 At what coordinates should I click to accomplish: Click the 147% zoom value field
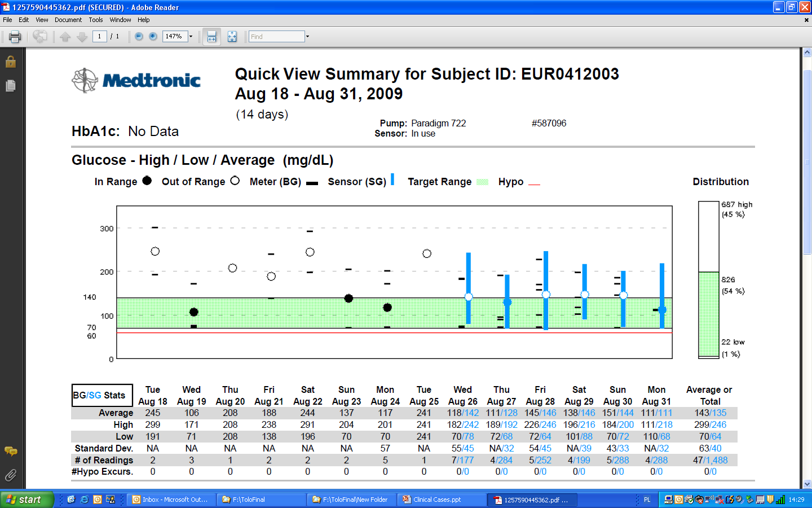(175, 37)
